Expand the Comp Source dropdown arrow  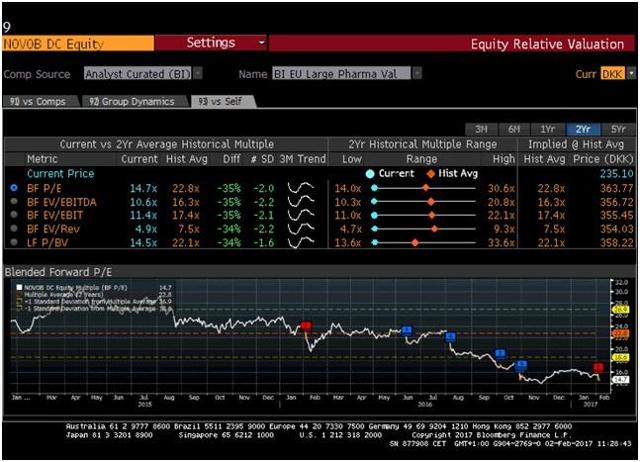click(x=198, y=73)
